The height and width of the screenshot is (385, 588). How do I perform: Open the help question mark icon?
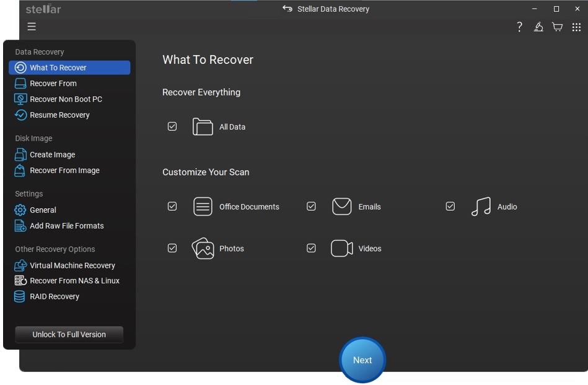pyautogui.click(x=519, y=27)
